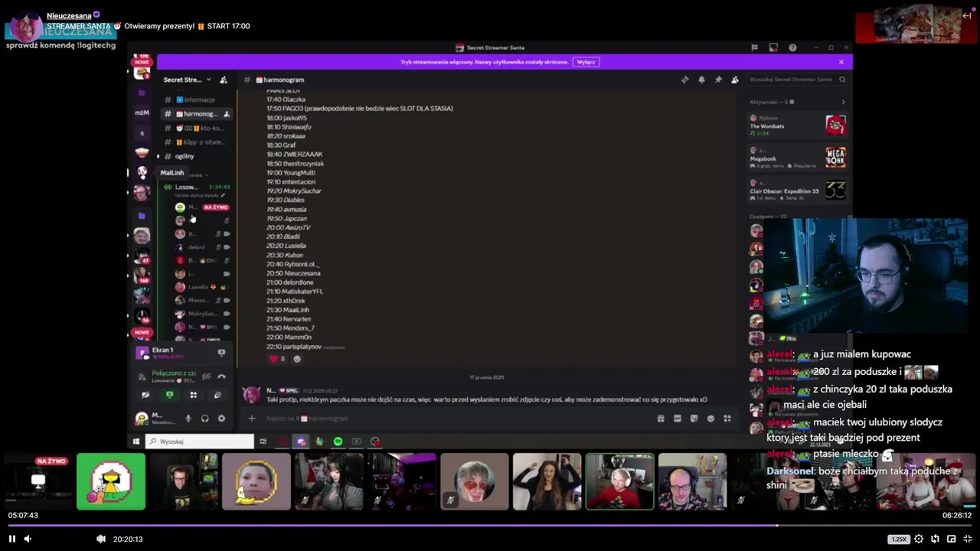Open Nieuczesana channel name
This screenshot has width=980, height=551.
coord(69,15)
